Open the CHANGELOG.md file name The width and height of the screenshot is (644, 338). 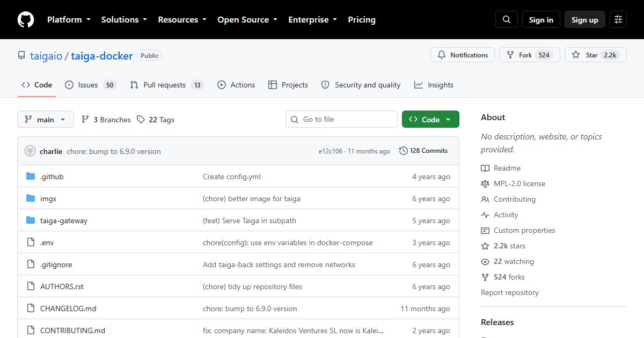click(68, 308)
